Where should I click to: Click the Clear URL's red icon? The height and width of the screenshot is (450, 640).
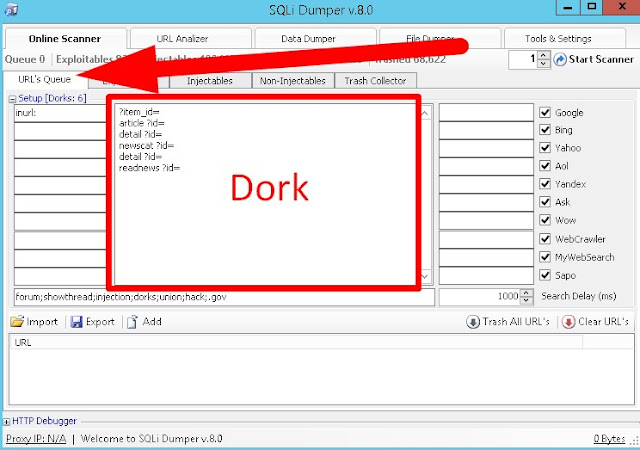click(x=568, y=322)
